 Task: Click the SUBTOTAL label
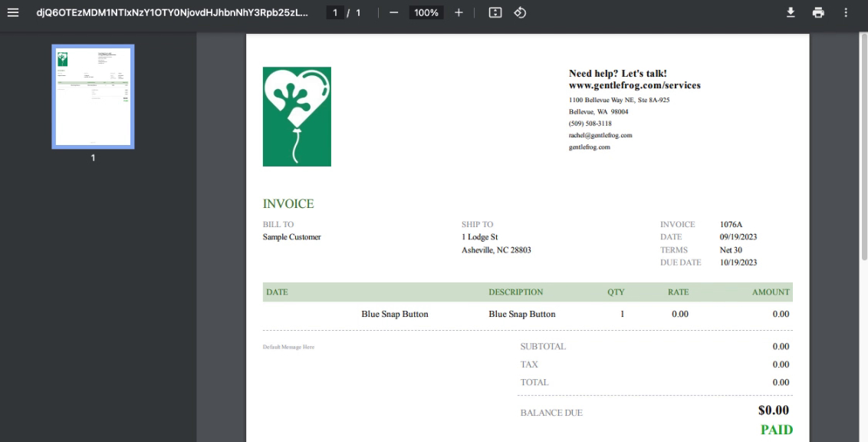[543, 347]
